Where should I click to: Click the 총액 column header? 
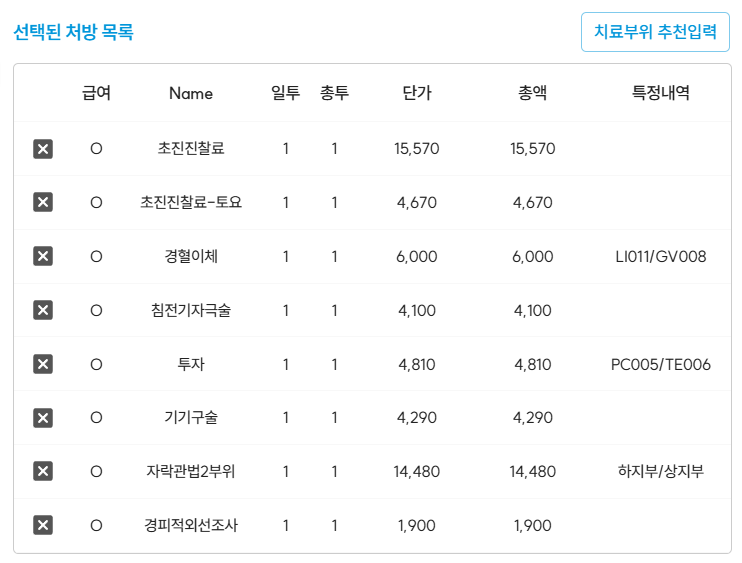[x=532, y=93]
